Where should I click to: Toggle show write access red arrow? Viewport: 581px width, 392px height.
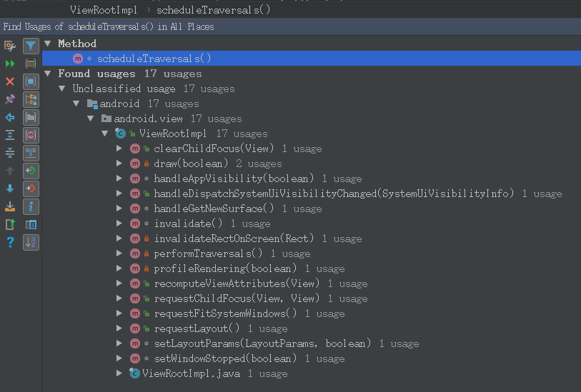tap(31, 189)
